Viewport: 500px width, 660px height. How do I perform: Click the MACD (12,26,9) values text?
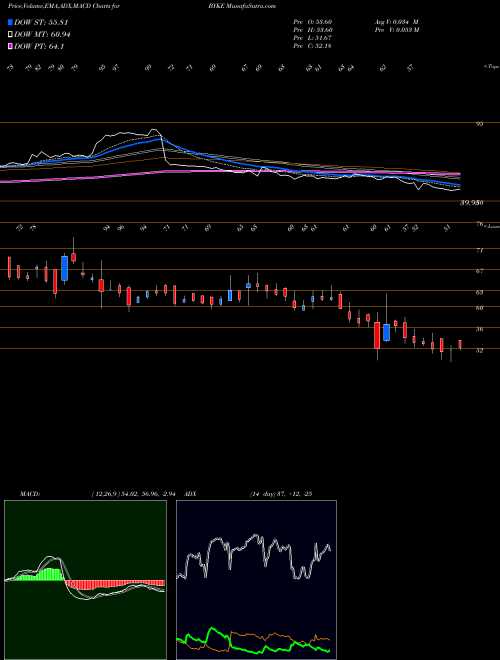[133, 493]
